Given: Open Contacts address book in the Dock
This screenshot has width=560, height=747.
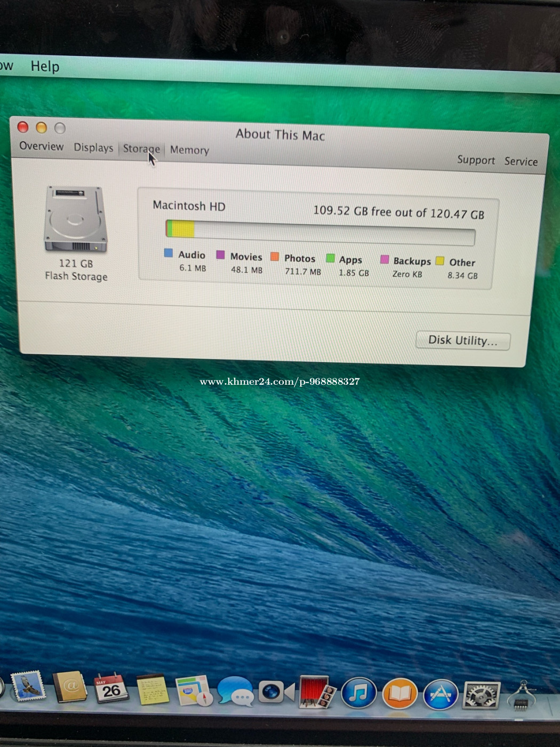Looking at the screenshot, I should pos(70,687).
